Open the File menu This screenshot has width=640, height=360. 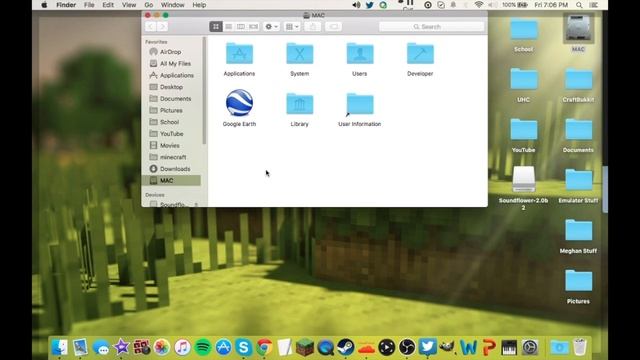click(89, 5)
